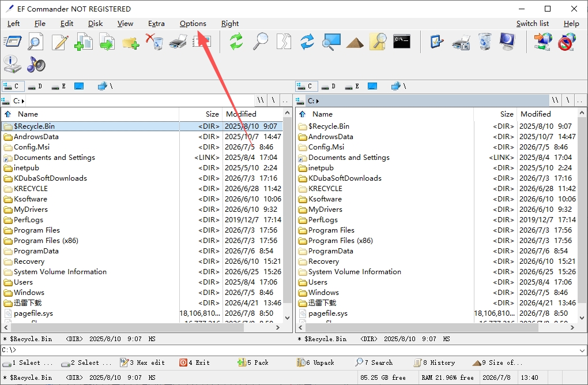
Task: Click the monitor with magnifier icon
Action: click(331, 42)
